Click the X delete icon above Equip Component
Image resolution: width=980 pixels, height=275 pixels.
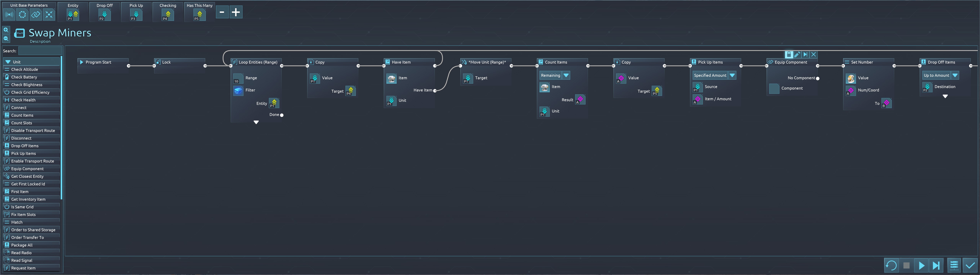[813, 55]
